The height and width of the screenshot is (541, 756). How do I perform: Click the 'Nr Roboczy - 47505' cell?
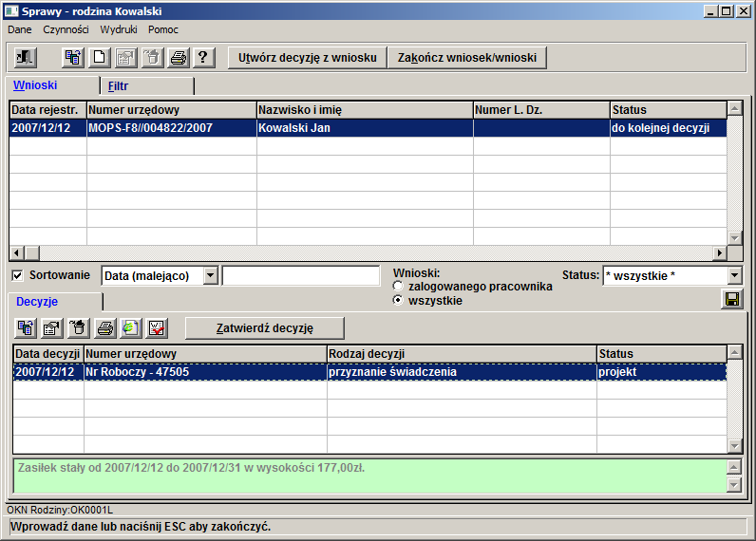(x=205, y=372)
